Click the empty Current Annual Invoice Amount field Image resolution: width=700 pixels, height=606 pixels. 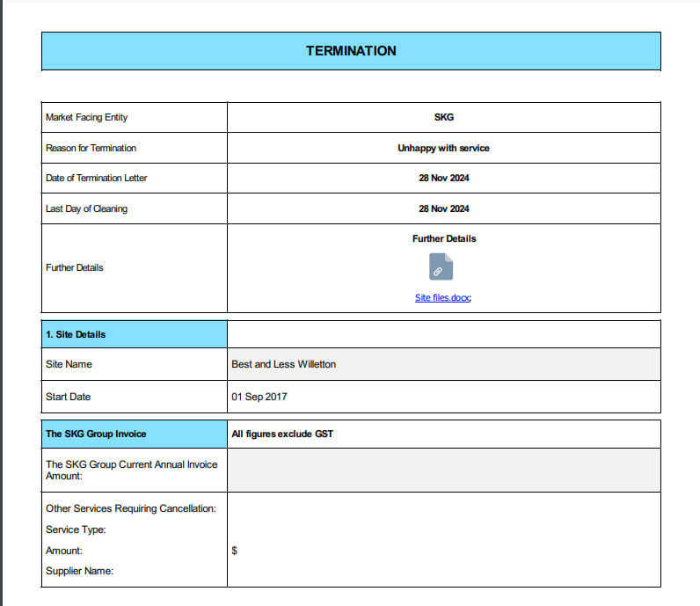tap(444, 471)
